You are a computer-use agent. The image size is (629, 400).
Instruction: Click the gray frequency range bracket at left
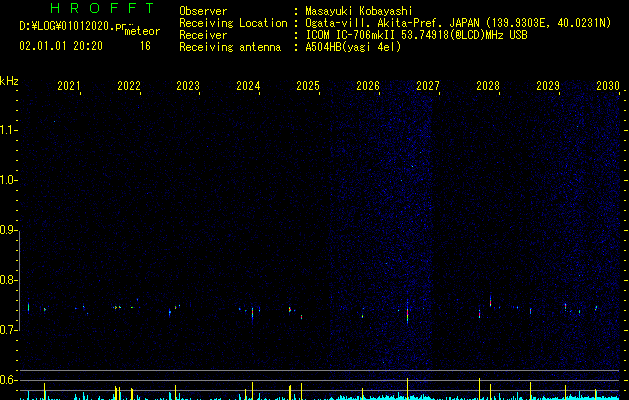point(19,280)
